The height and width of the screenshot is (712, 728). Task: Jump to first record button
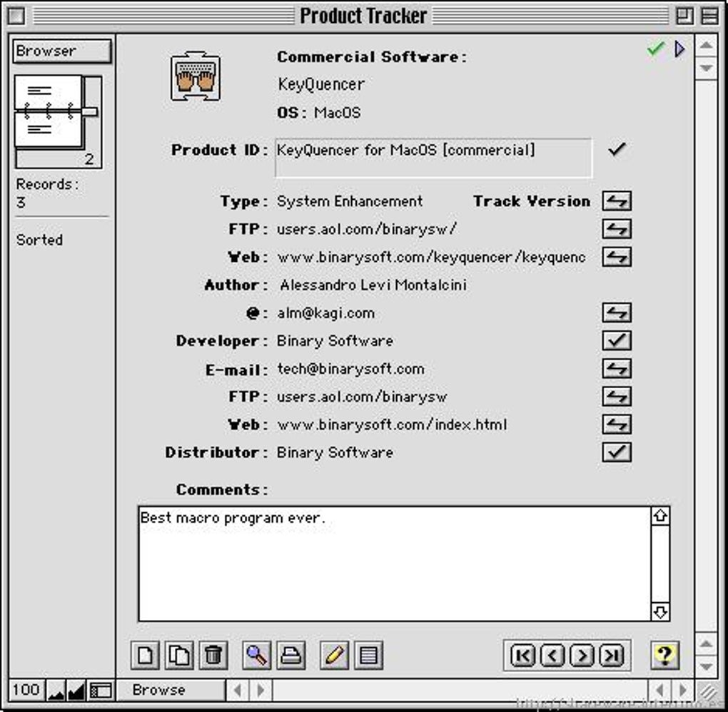click(x=522, y=656)
